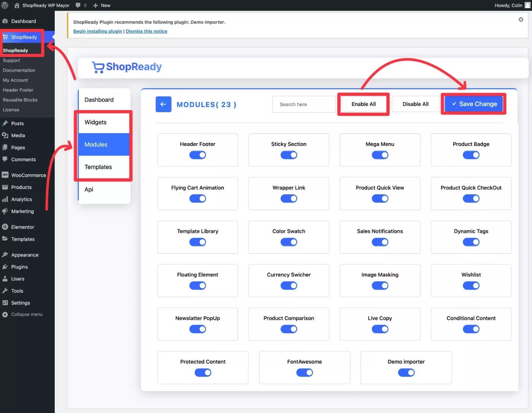Open the Header Footer submenu item
The image size is (532, 413).
click(x=18, y=90)
